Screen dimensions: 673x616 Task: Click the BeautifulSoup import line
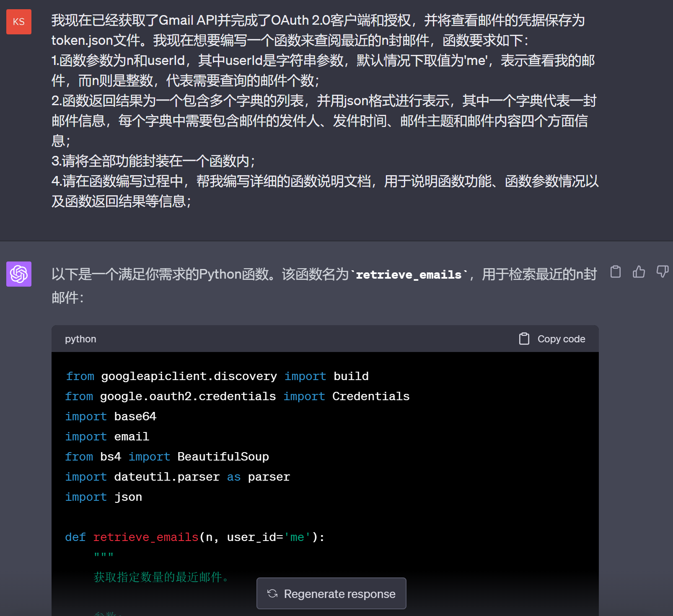coord(167,457)
